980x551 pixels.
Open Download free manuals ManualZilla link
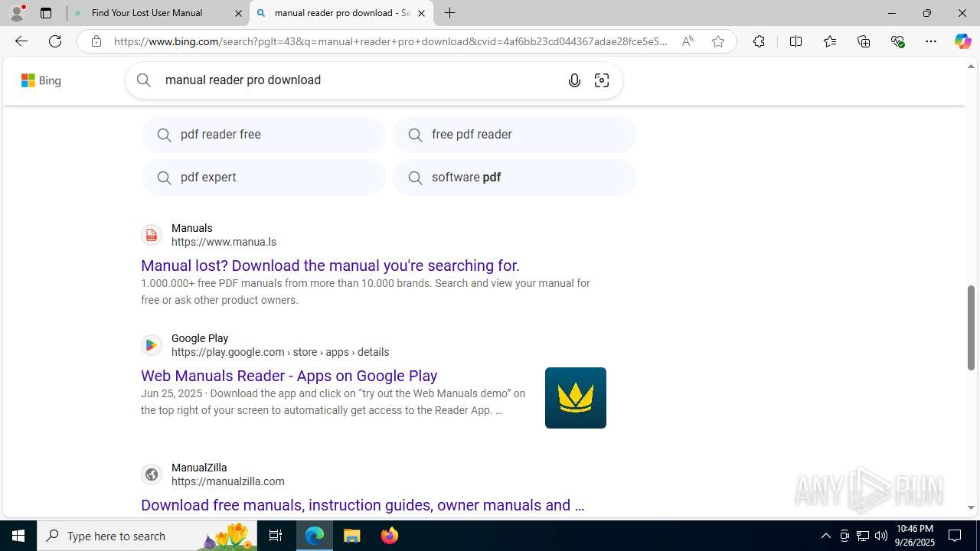point(363,505)
